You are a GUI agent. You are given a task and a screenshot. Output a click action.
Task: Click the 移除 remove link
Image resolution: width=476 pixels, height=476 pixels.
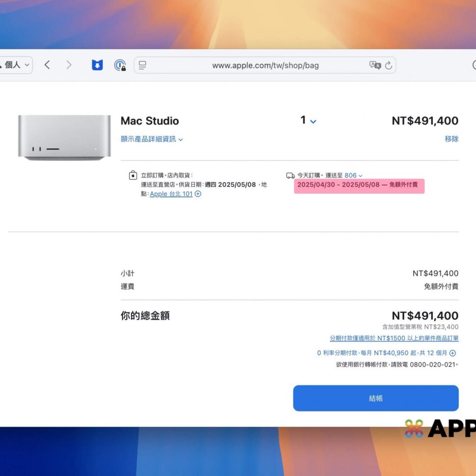[451, 139]
